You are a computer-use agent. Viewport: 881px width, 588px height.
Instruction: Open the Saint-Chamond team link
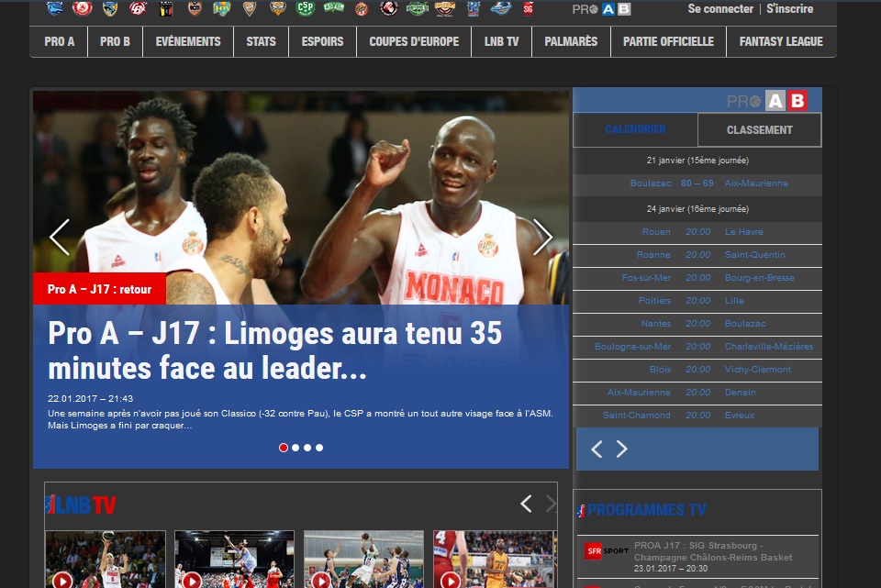(637, 415)
